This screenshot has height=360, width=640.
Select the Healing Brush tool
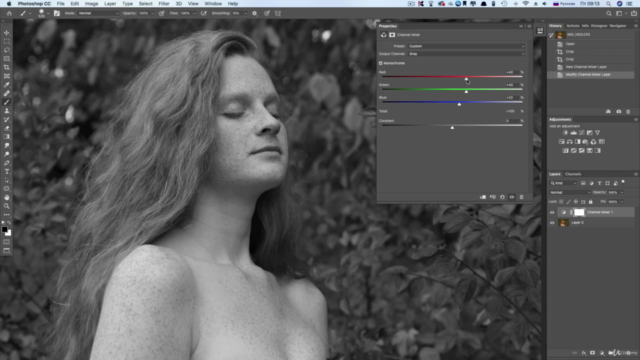click(x=7, y=93)
